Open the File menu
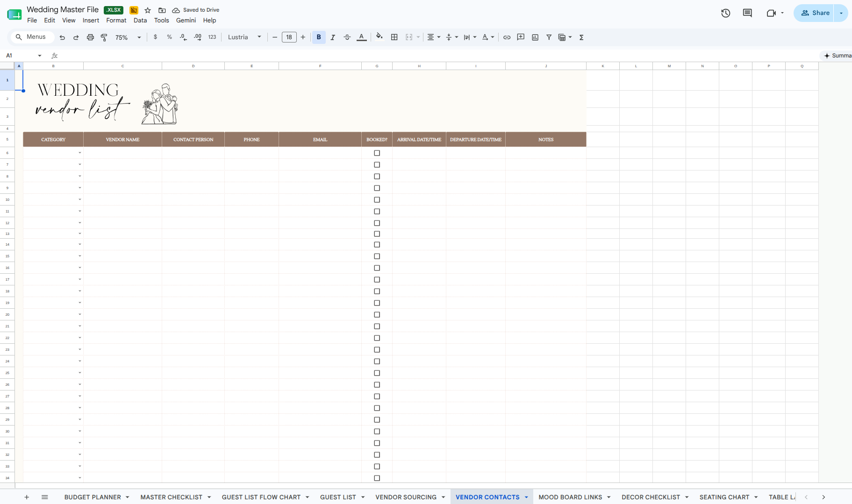The width and height of the screenshot is (852, 504). (x=32, y=21)
